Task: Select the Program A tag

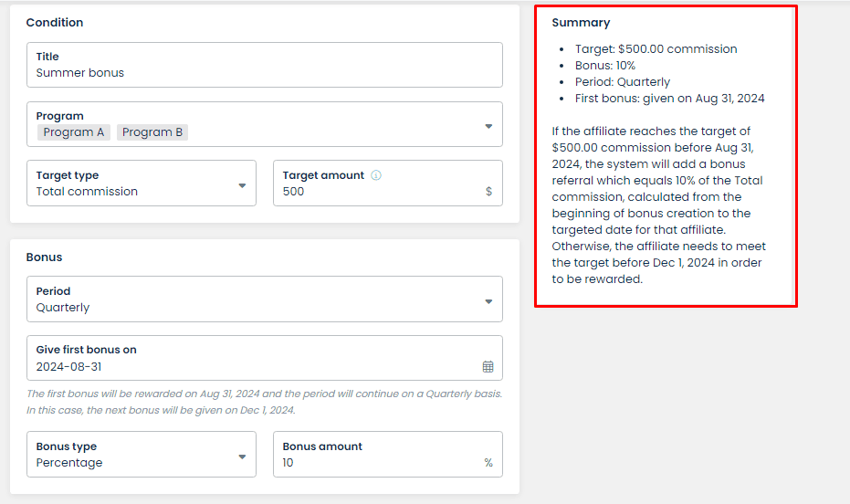Action: coord(74,132)
